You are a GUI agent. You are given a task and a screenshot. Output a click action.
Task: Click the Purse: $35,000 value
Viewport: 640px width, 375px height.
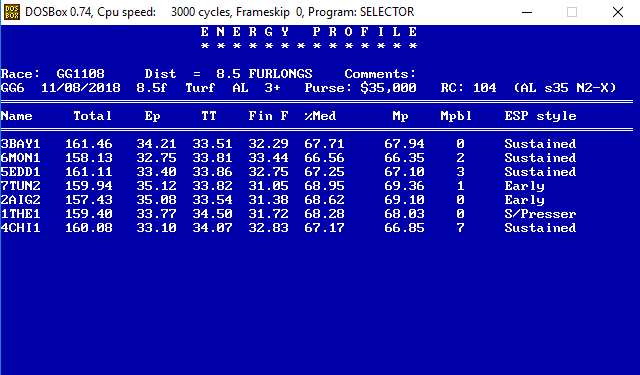pyautogui.click(x=360, y=88)
